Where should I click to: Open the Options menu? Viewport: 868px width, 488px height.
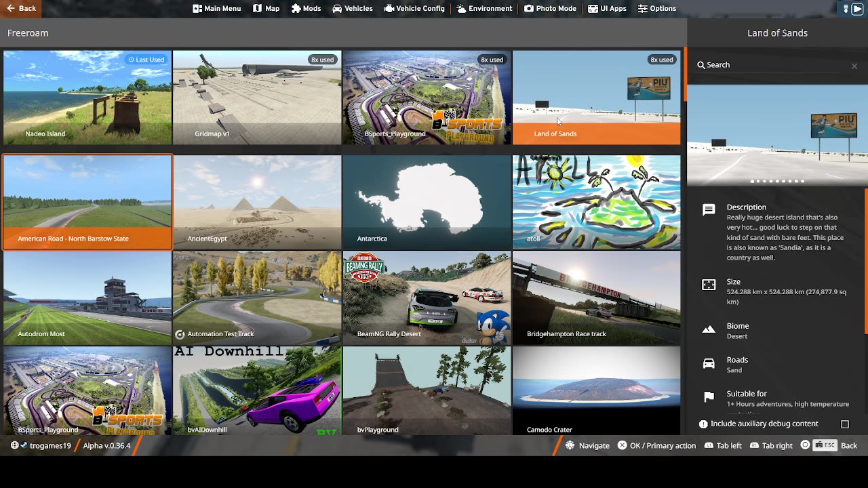pos(657,8)
